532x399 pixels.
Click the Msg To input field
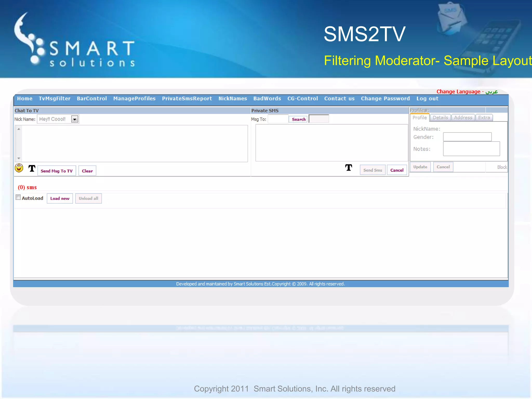click(x=278, y=119)
